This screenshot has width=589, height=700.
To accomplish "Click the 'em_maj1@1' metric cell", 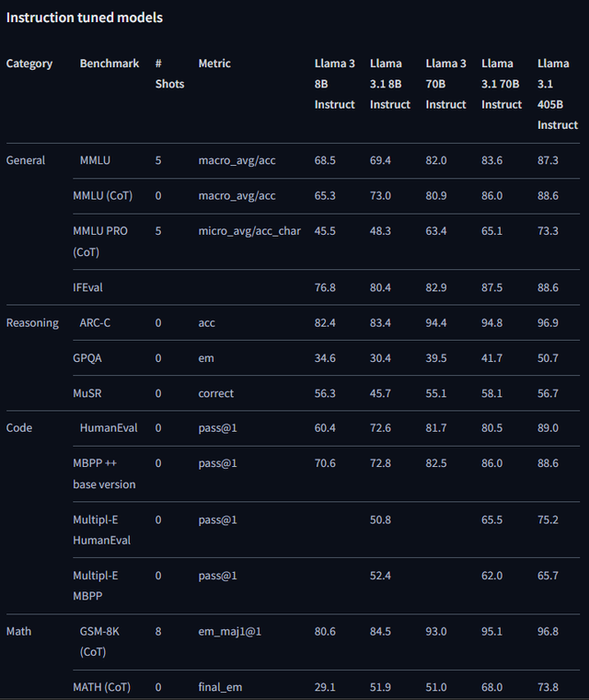I will [230, 632].
